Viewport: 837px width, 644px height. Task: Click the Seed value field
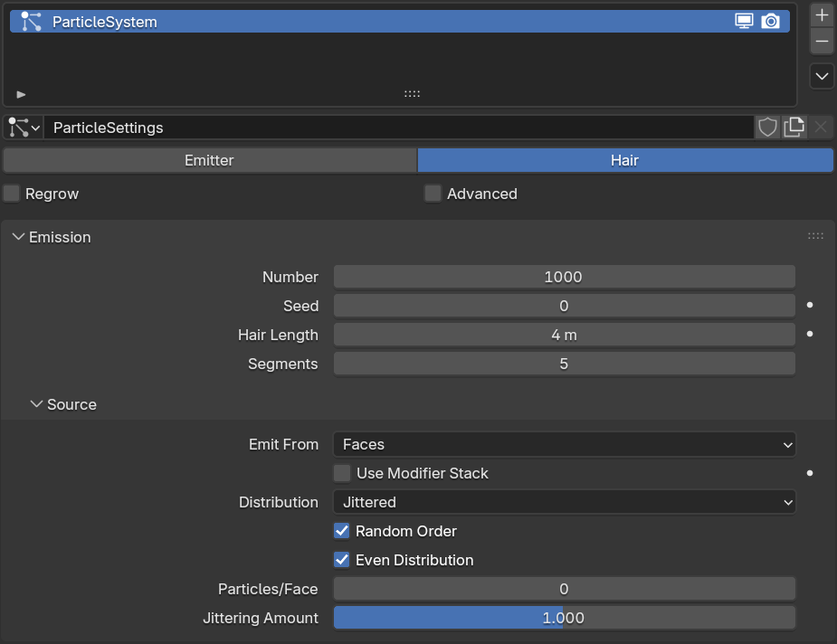pos(565,306)
